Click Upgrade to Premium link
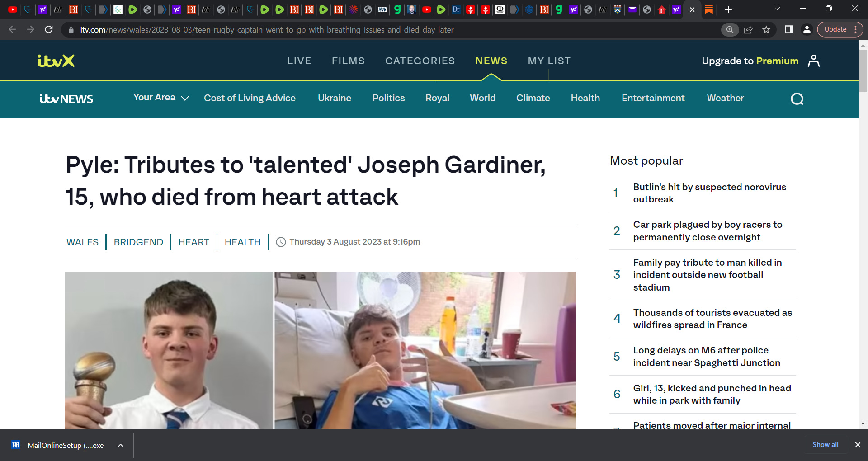This screenshot has height=461, width=868. pos(750,61)
